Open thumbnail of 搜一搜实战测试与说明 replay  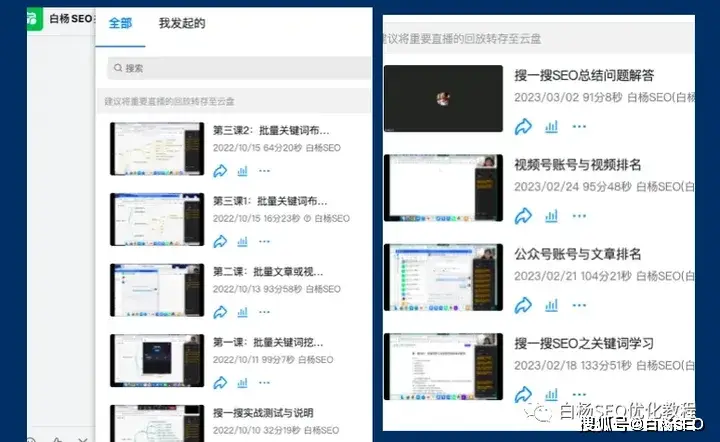coord(157,423)
